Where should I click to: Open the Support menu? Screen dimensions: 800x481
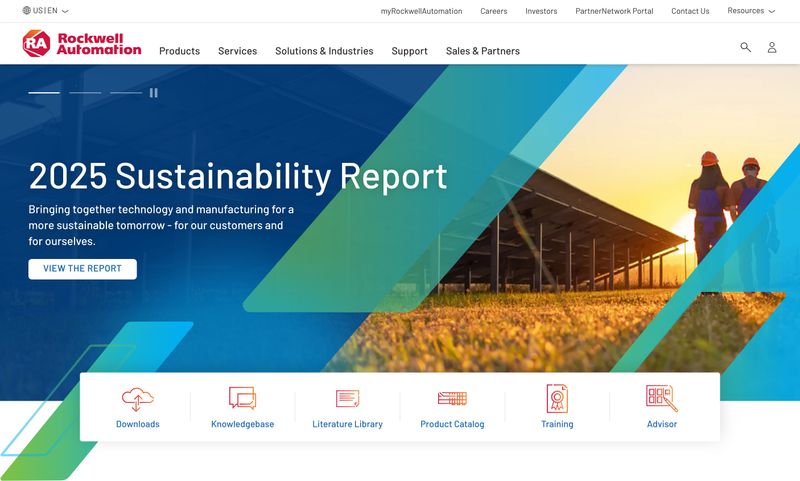pos(410,51)
